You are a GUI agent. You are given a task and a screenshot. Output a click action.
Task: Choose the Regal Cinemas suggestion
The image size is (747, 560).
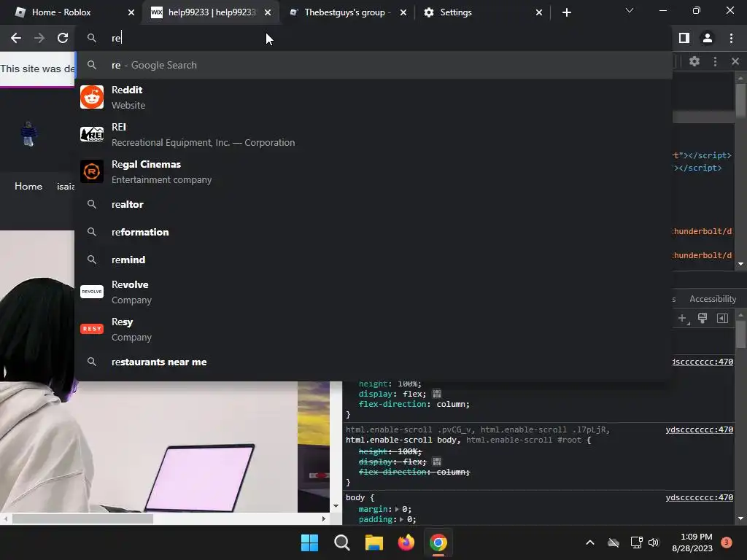pyautogui.click(x=374, y=171)
